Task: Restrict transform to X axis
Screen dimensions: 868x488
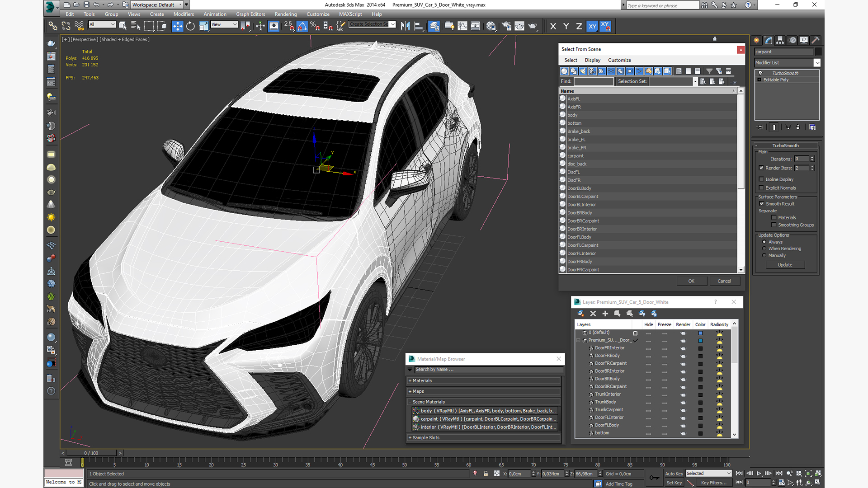Action: point(553,26)
